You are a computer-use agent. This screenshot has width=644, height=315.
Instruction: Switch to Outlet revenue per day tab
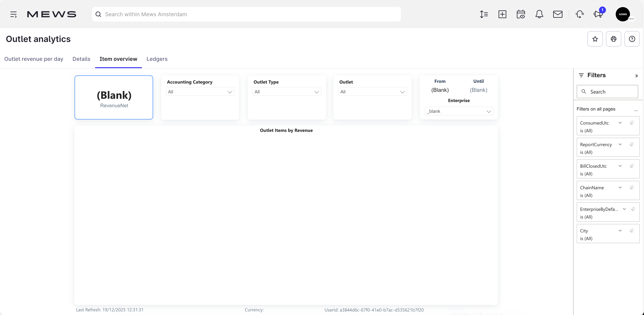point(34,59)
